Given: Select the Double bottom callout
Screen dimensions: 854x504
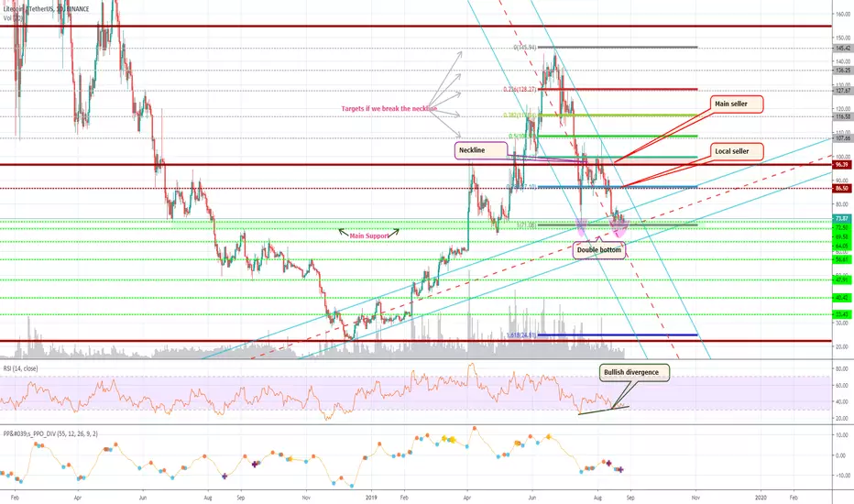Looking at the screenshot, I should pyautogui.click(x=599, y=249).
